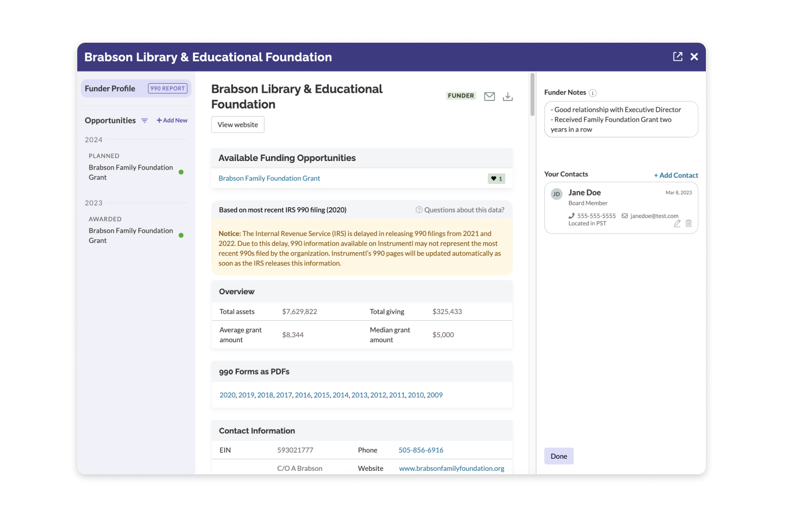The image size is (812, 517).
Task: Close the Brabson funder dialog
Action: [694, 57]
